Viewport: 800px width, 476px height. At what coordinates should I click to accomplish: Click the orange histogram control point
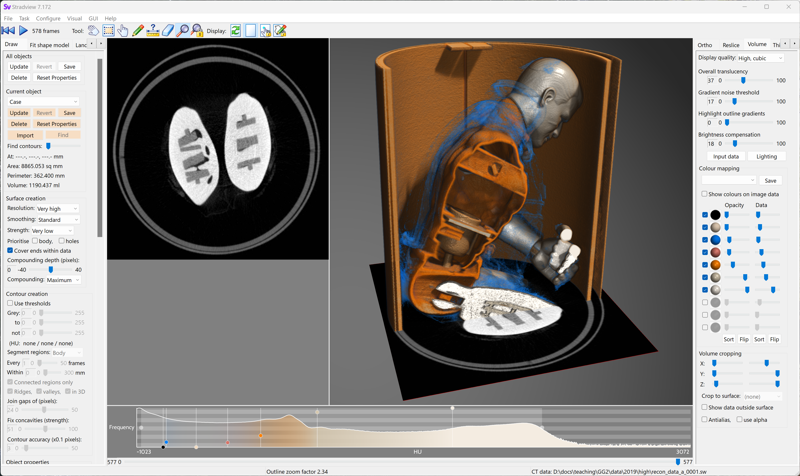(x=261, y=435)
